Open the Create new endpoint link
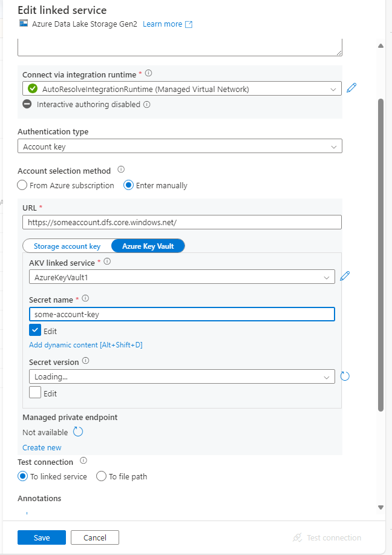The height and width of the screenshot is (555, 392). pyautogui.click(x=42, y=447)
